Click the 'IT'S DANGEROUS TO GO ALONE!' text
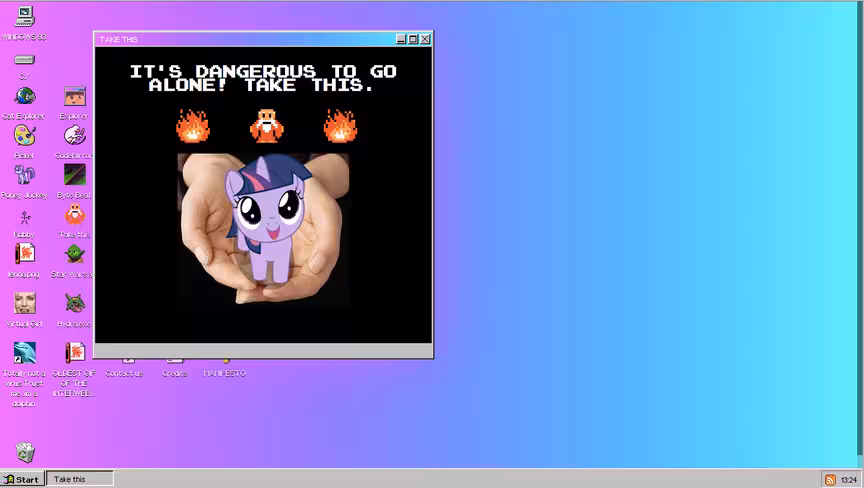The image size is (864, 488). coord(263,78)
